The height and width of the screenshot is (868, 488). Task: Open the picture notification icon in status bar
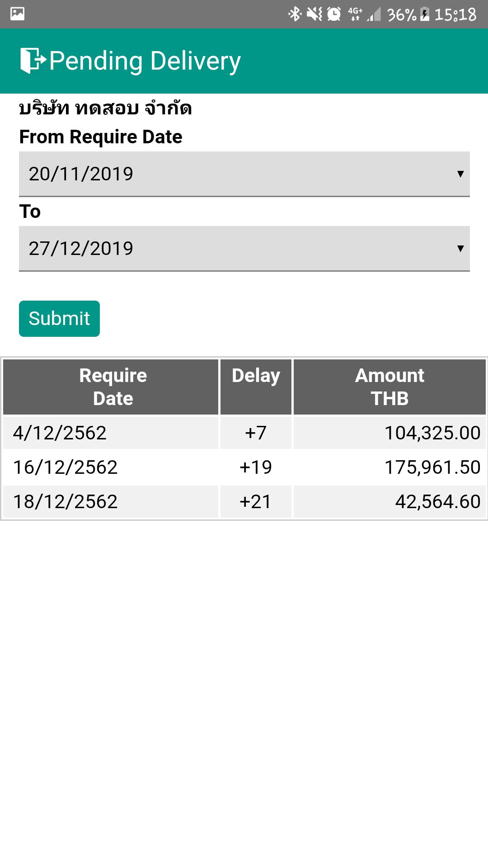pyautogui.click(x=17, y=14)
